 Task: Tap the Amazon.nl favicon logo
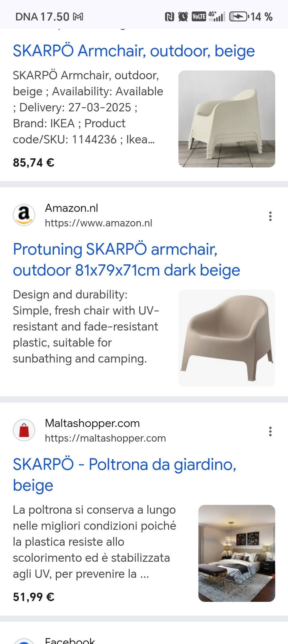pos(24,215)
